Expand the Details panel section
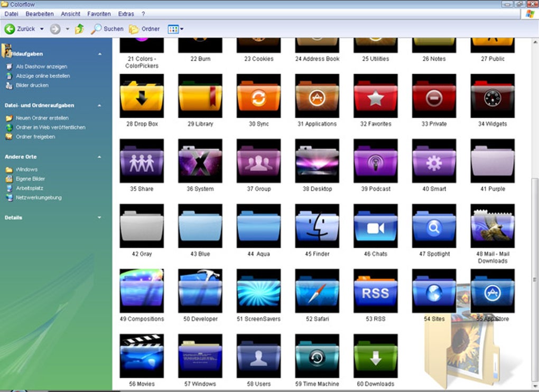Viewport: 539px width, 392px height. pos(100,218)
